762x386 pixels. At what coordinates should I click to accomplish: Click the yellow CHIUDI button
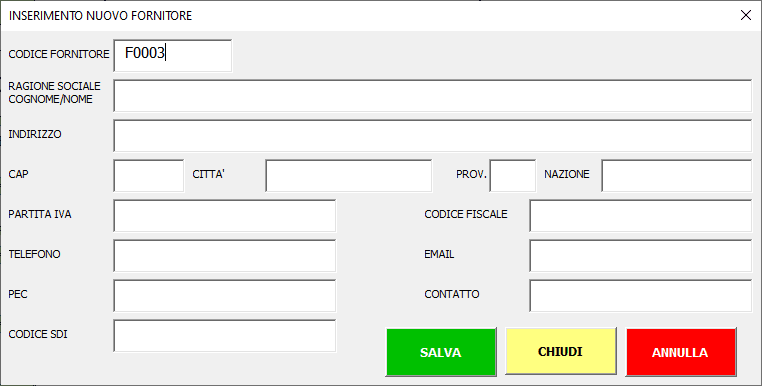coord(561,351)
